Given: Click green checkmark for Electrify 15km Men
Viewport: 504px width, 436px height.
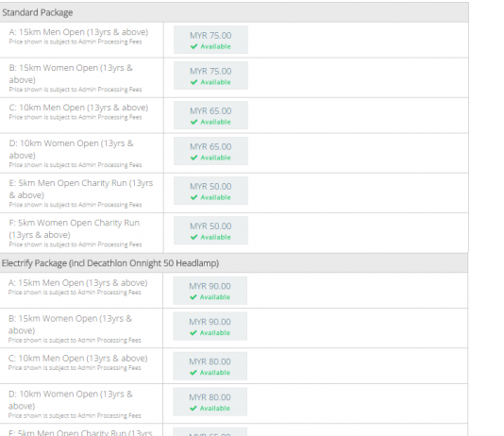Looking at the screenshot, I should point(193,297).
